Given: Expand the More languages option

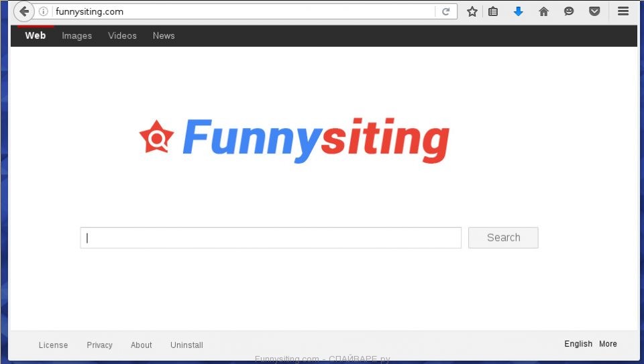Looking at the screenshot, I should (608, 344).
